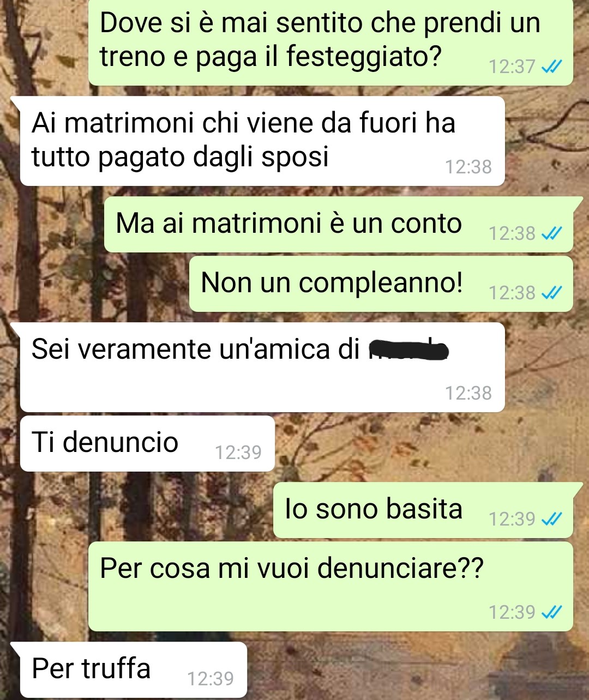Image resolution: width=589 pixels, height=700 pixels.
Task: Tap the read receipt ticks on 'Io sono basita'
Action: coord(551,518)
